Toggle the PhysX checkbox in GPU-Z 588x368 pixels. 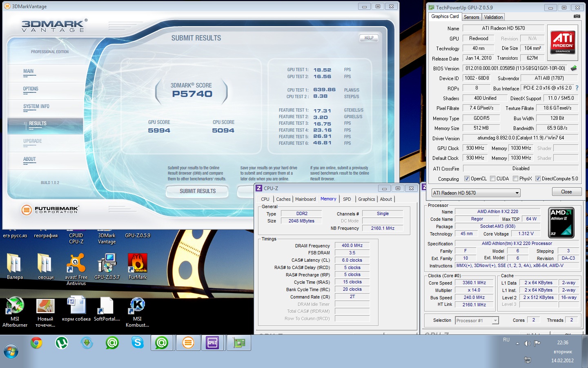[x=515, y=179]
